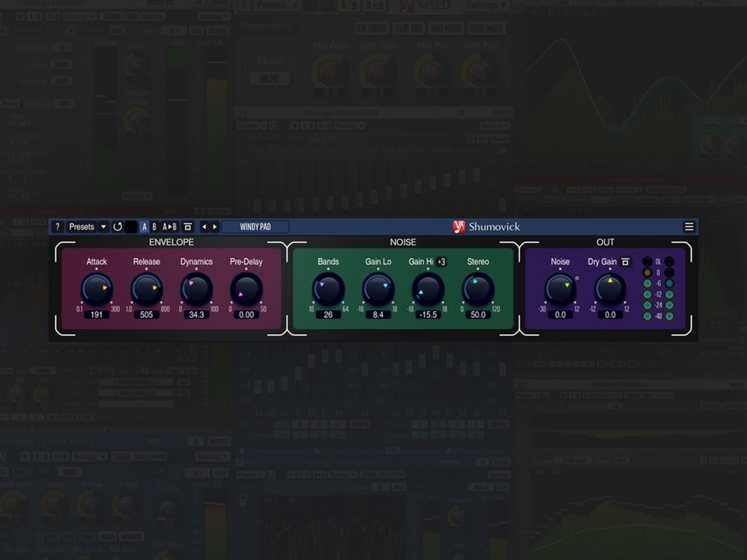Click the Presets button
Image resolution: width=747 pixels, height=560 pixels.
coord(82,227)
